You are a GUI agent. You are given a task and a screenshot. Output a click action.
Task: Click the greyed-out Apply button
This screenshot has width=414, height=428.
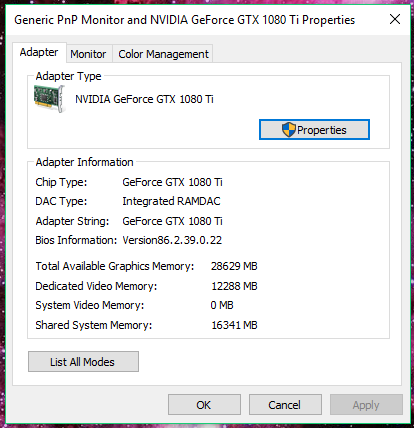pos(366,405)
